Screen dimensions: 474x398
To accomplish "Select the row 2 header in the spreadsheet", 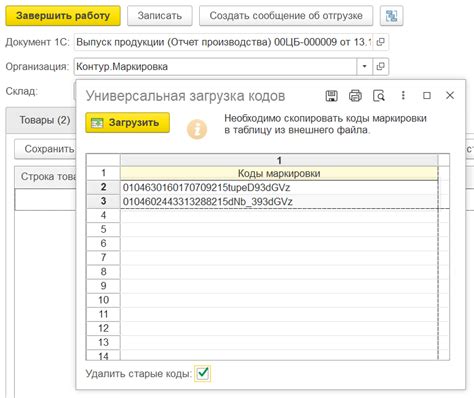I will (x=103, y=187).
